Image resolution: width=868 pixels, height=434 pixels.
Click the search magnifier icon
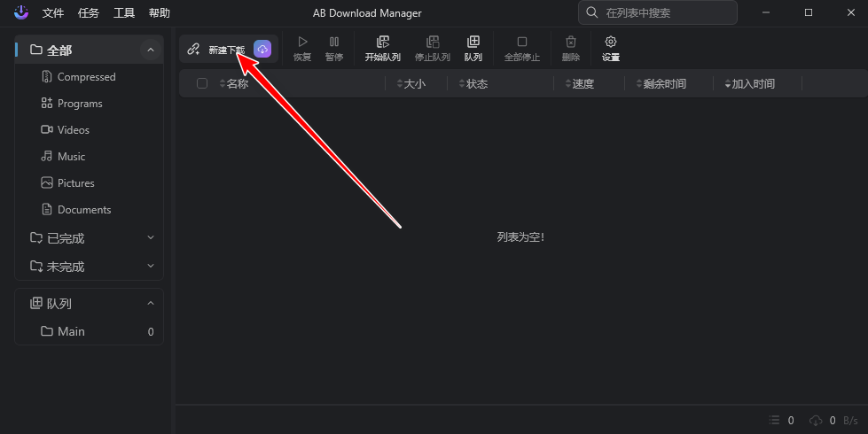[591, 12]
